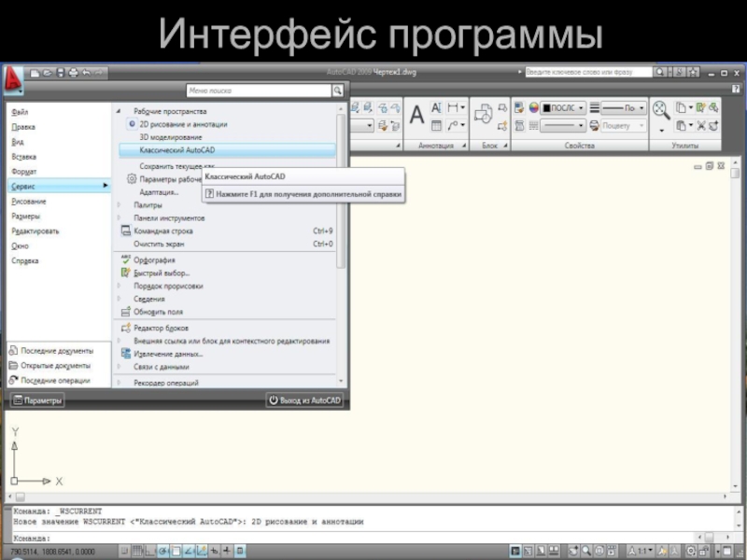Image resolution: width=747 pixels, height=560 pixels.
Task: Click the Zoom magnifier icon in the status bar
Action: pos(586,551)
